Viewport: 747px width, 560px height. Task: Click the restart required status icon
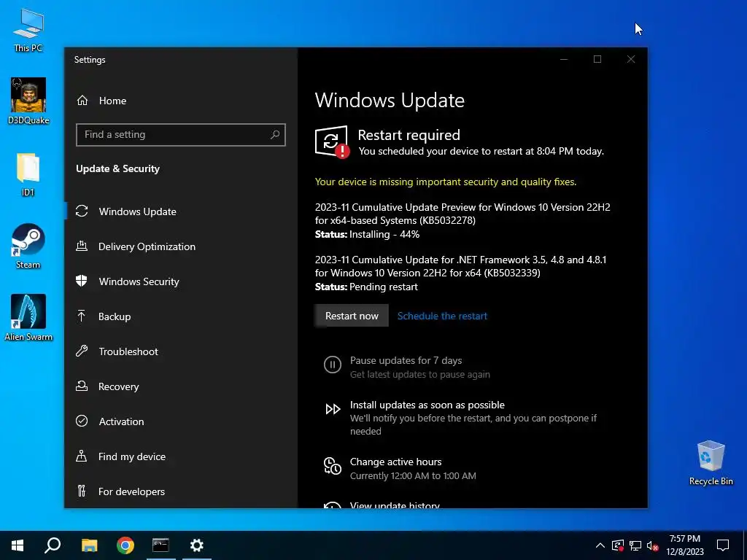(x=332, y=141)
